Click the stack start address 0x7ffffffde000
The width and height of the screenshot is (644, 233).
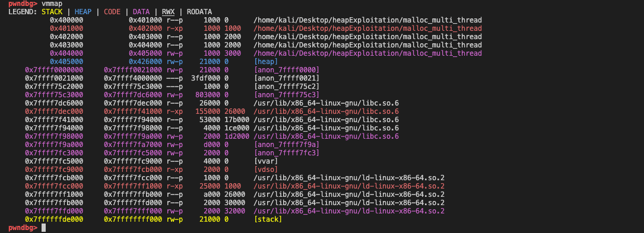point(54,219)
